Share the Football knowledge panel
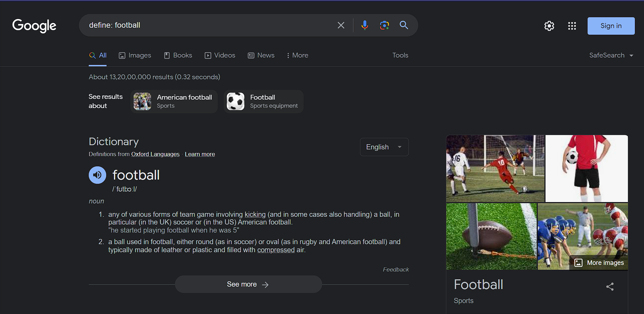The image size is (644, 314). coord(610,287)
